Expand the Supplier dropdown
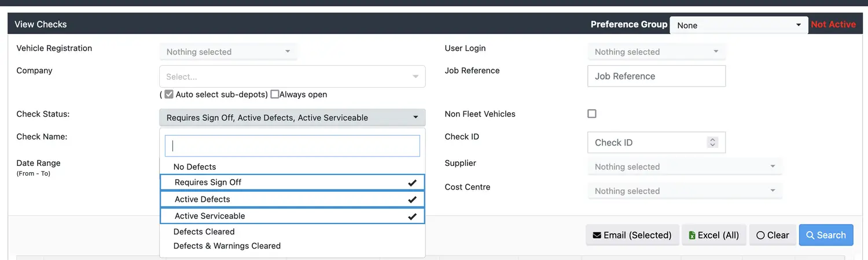 (685, 167)
